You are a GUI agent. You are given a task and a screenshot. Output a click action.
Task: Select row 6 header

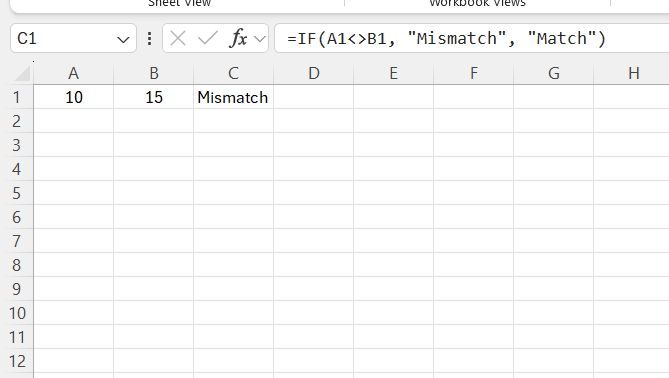point(17,217)
